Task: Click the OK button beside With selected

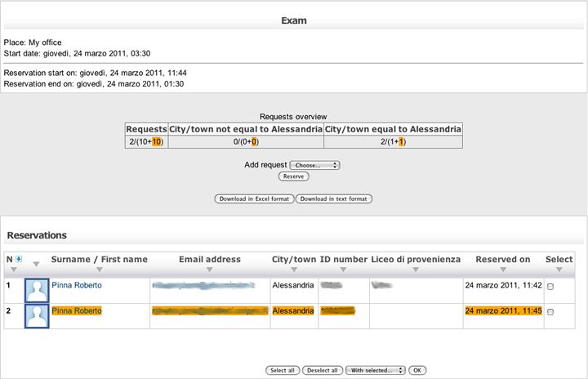Action: tap(417, 370)
